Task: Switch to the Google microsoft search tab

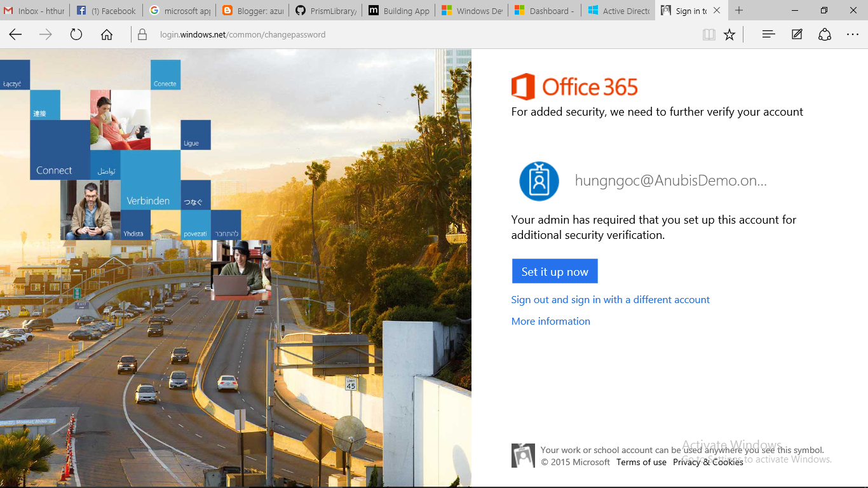Action: tap(180, 11)
